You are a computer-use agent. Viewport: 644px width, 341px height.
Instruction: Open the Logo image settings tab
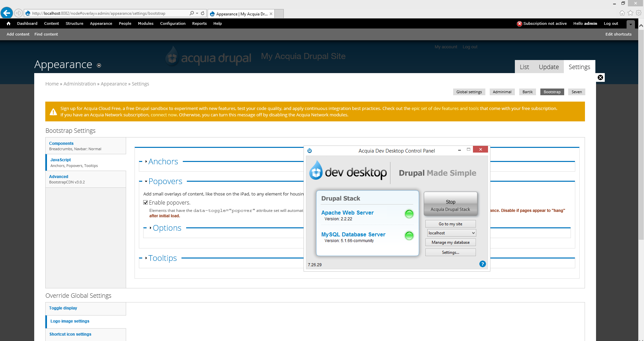pos(86,322)
